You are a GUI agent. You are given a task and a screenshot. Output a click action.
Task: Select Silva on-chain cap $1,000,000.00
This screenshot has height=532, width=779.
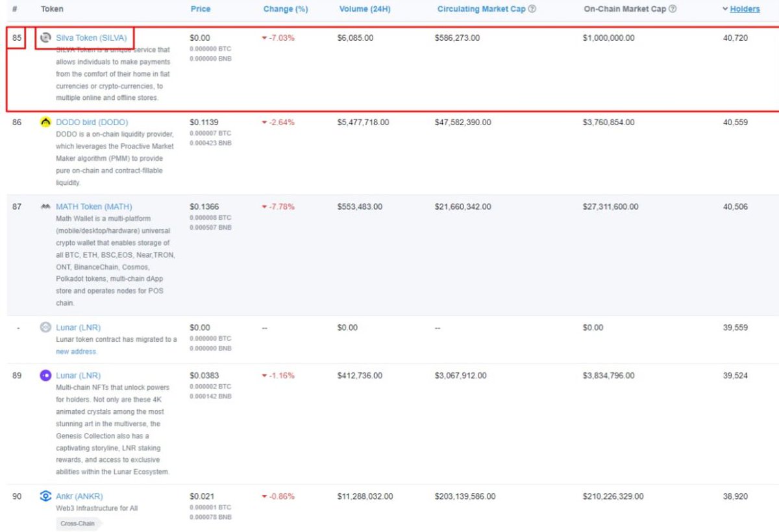click(x=609, y=38)
